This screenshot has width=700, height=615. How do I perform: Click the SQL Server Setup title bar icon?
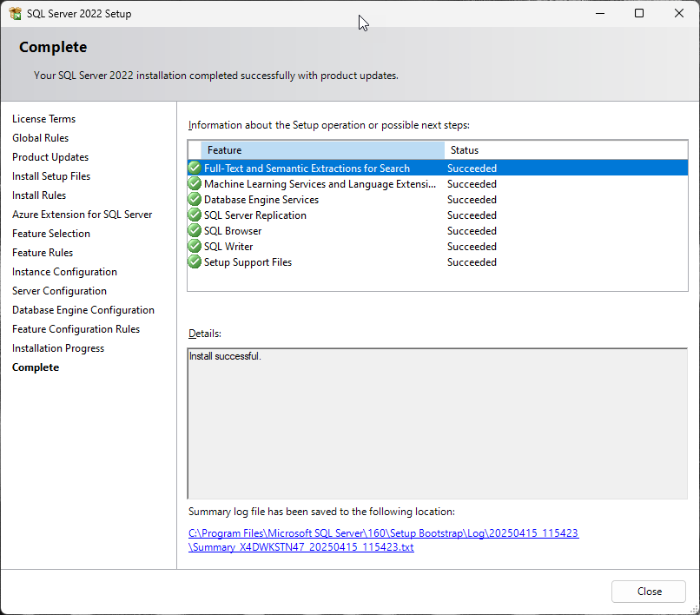[x=15, y=14]
